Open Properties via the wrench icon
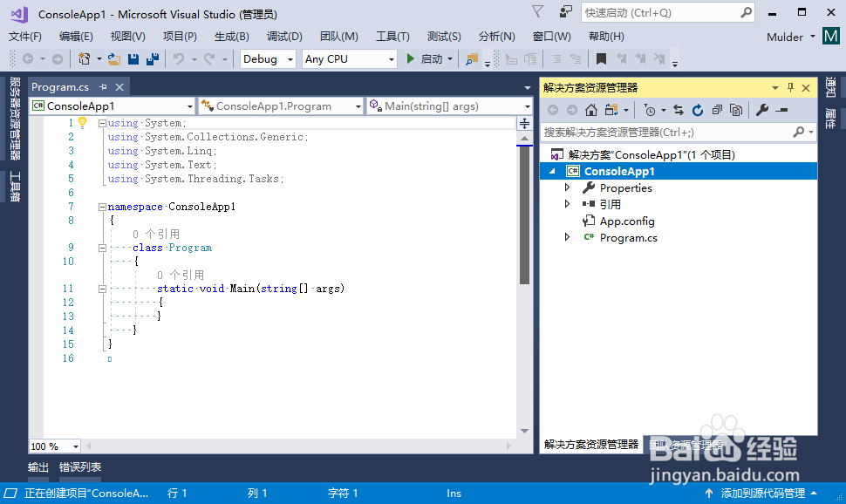The image size is (846, 504). coord(761,110)
